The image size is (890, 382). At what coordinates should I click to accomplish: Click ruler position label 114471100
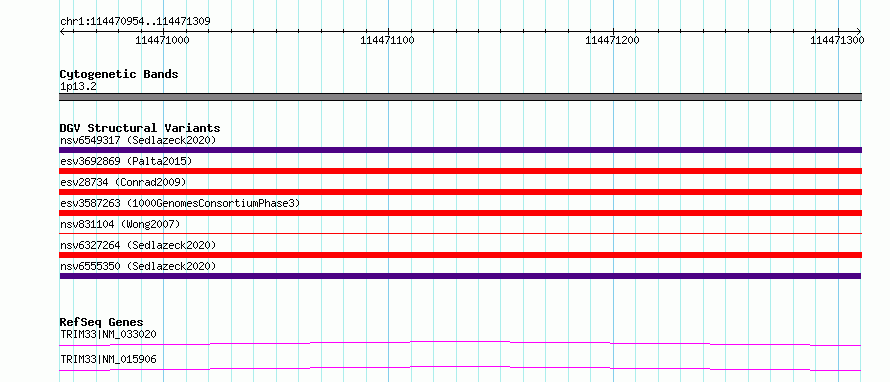388,40
